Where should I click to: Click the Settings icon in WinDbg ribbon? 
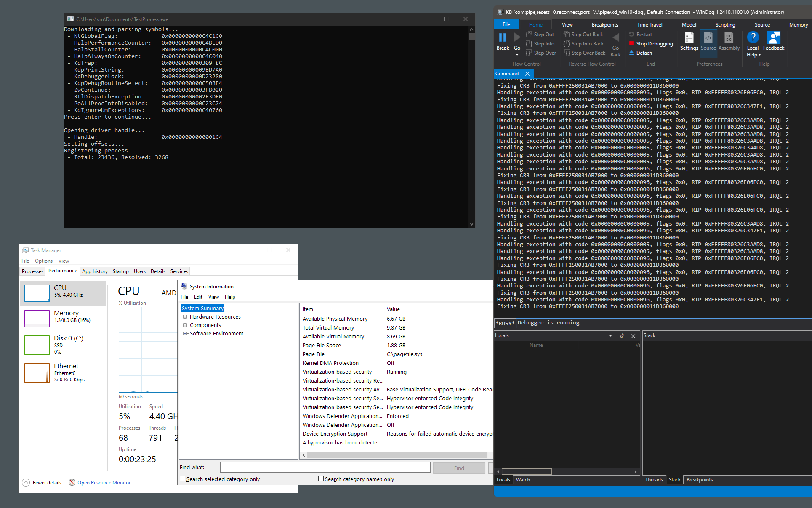pyautogui.click(x=689, y=38)
